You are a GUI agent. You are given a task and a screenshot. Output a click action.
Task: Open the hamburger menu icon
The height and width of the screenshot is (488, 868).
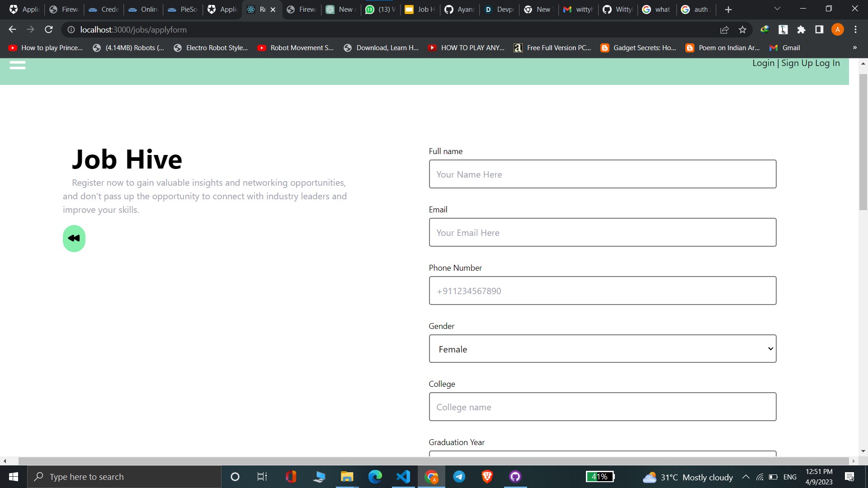click(x=18, y=65)
